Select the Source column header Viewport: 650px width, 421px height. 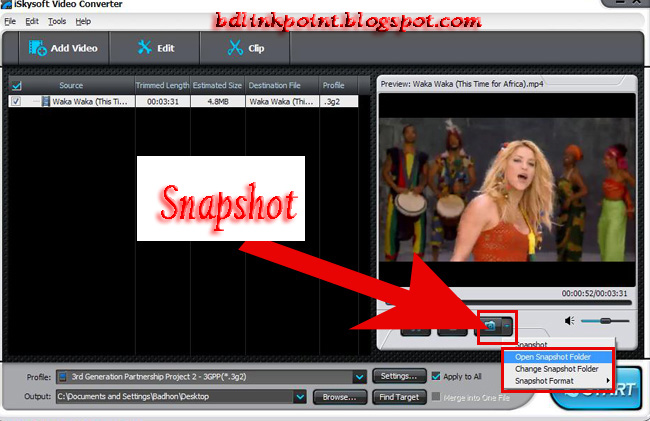click(71, 85)
